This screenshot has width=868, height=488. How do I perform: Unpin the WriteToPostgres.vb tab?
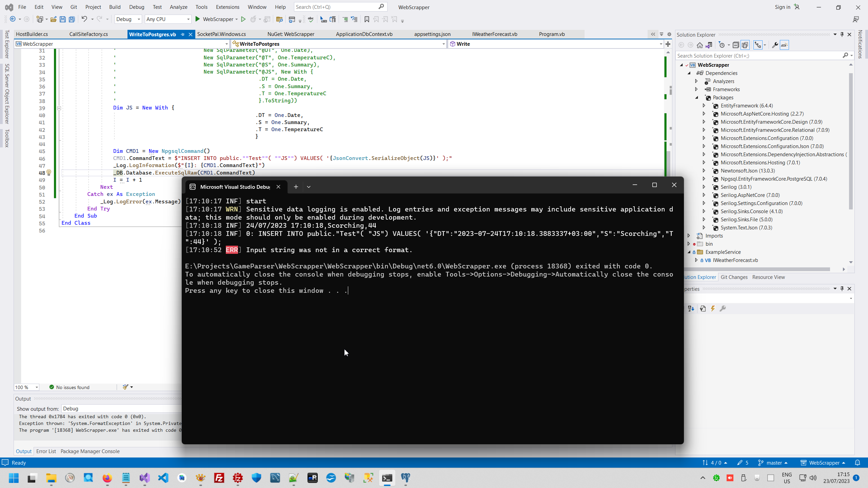click(x=183, y=34)
